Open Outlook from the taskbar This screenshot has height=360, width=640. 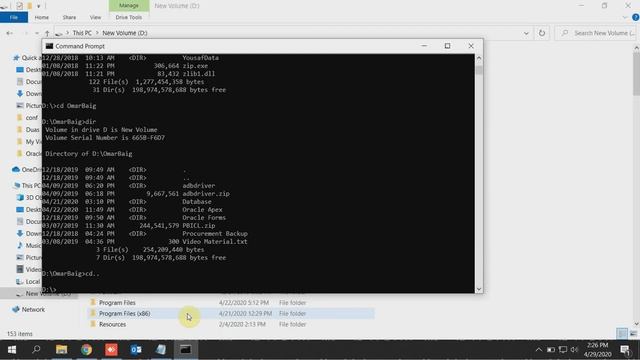click(136, 350)
